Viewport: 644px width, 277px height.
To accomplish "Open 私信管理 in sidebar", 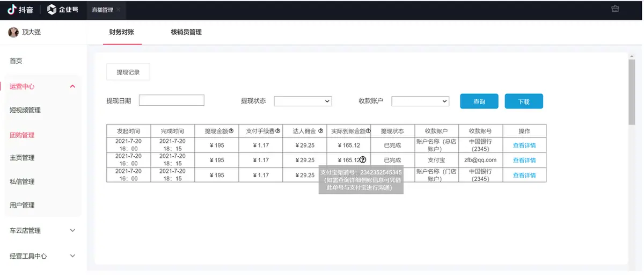I will click(22, 181).
